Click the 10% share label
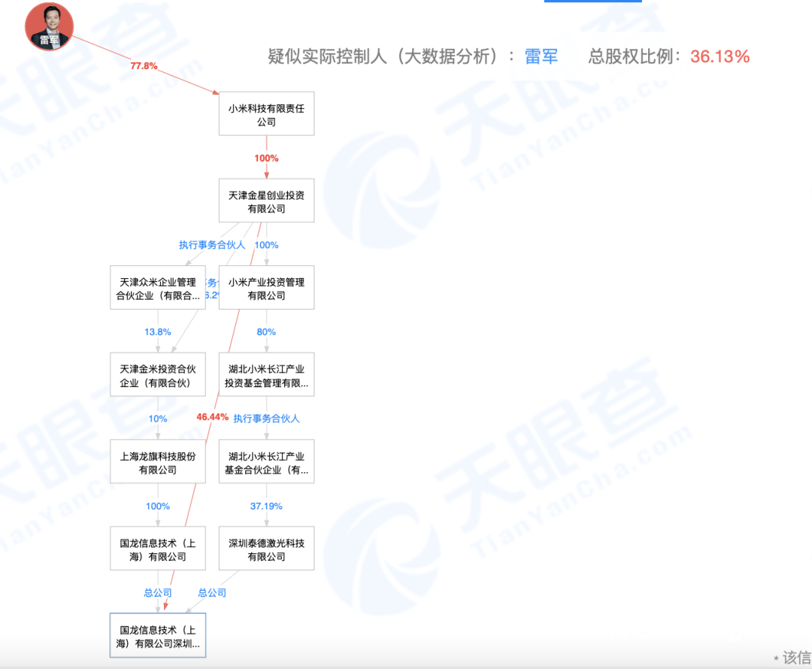812x669 pixels. click(x=157, y=419)
